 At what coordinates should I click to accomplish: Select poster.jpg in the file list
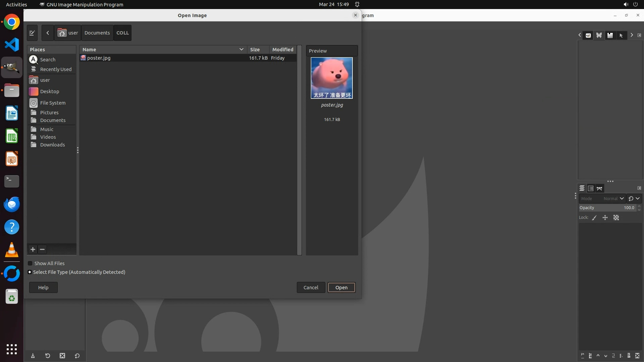click(x=99, y=58)
